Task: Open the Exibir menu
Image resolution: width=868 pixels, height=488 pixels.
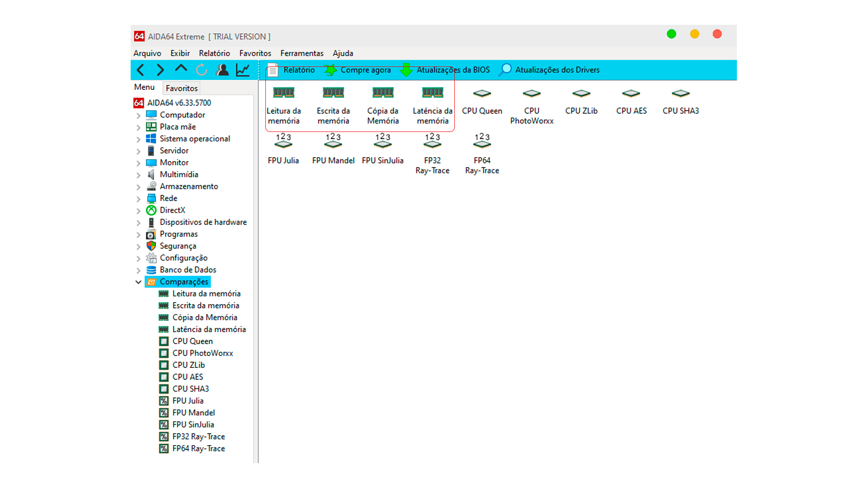Action: [x=180, y=53]
